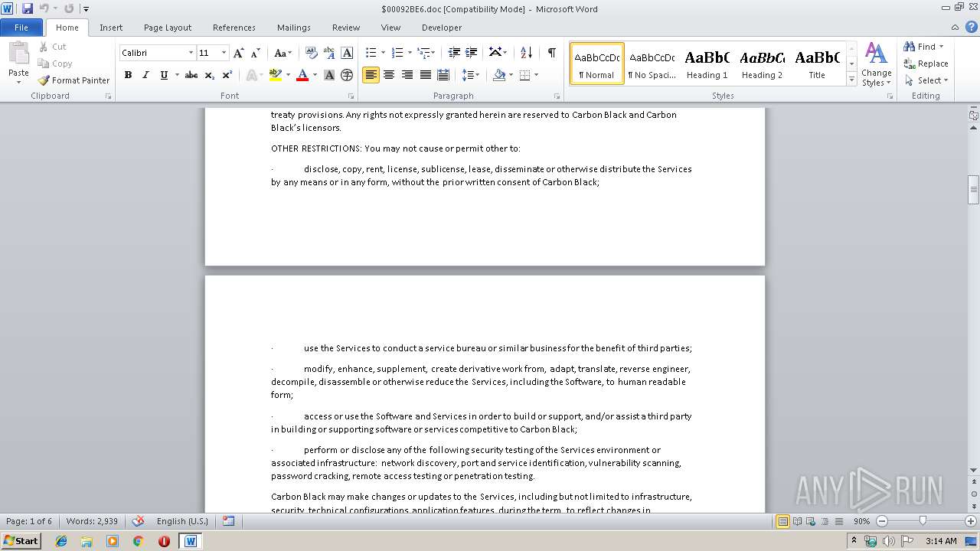Expand the line spacing options
980x551 pixels.
[x=471, y=75]
